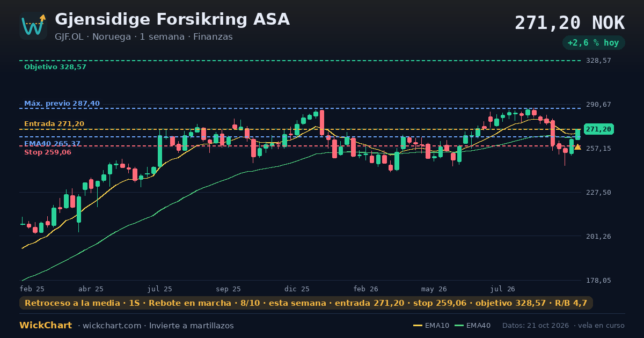Click the may 26 date axis label

(434, 289)
